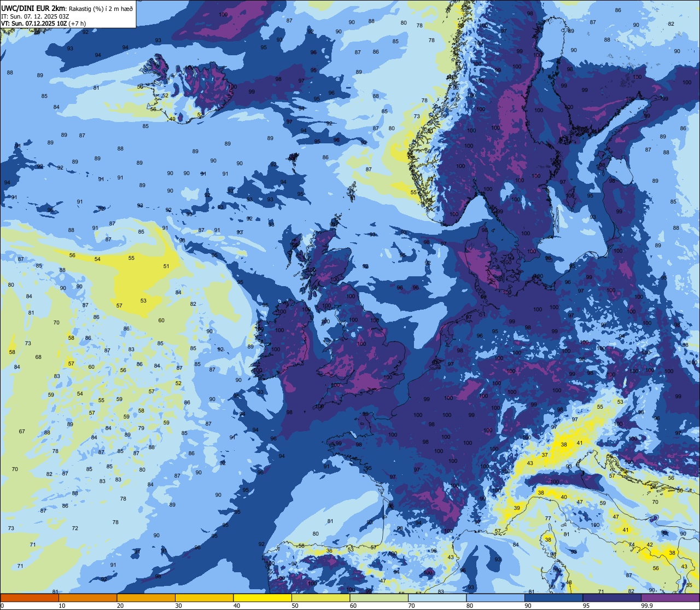Screen dimensions: 700x610
Task: Select the 20–30% legend color segment
Action: 145,597
